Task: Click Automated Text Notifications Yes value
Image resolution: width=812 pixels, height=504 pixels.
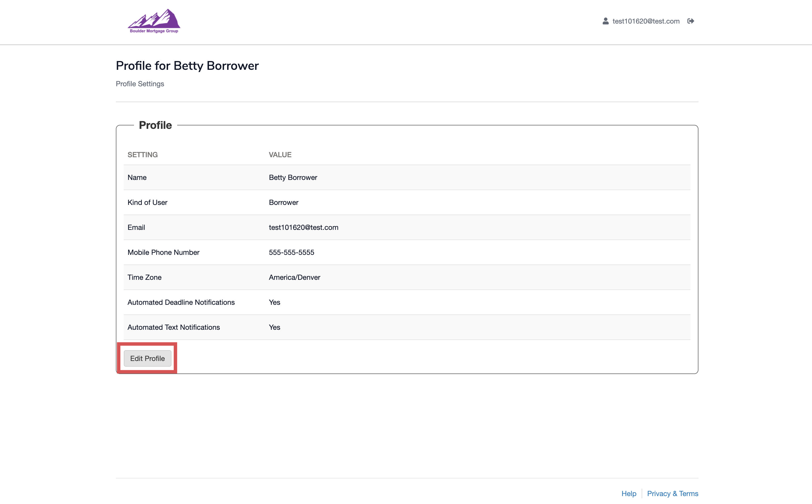Action: tap(274, 327)
